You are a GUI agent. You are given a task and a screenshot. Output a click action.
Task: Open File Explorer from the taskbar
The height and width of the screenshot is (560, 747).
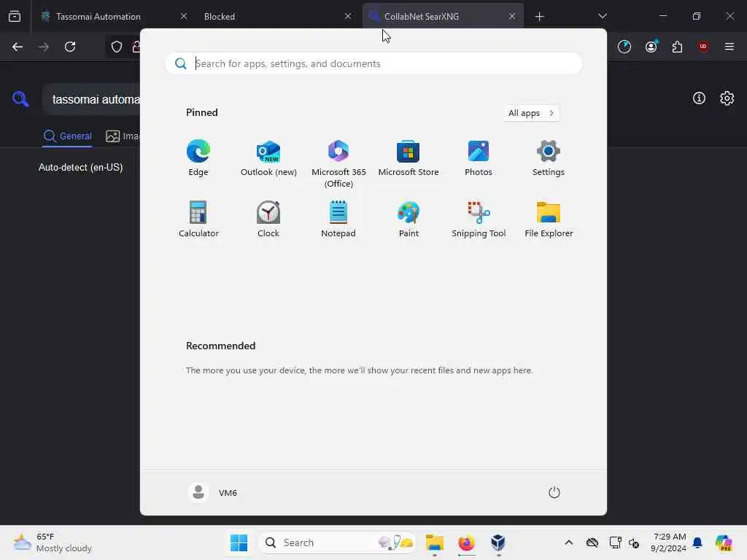[435, 542]
